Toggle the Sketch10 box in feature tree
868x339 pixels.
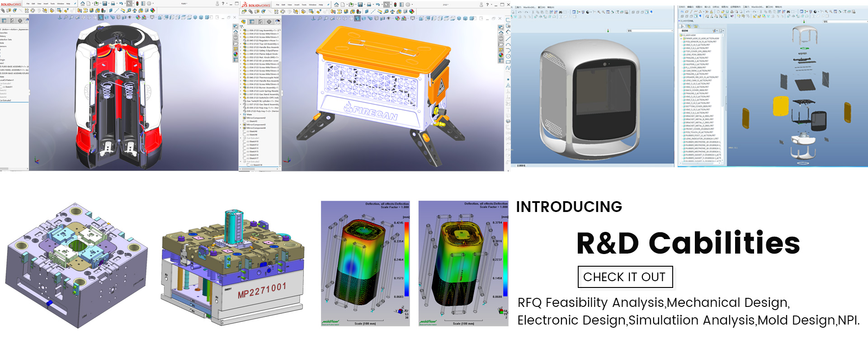coord(245,141)
